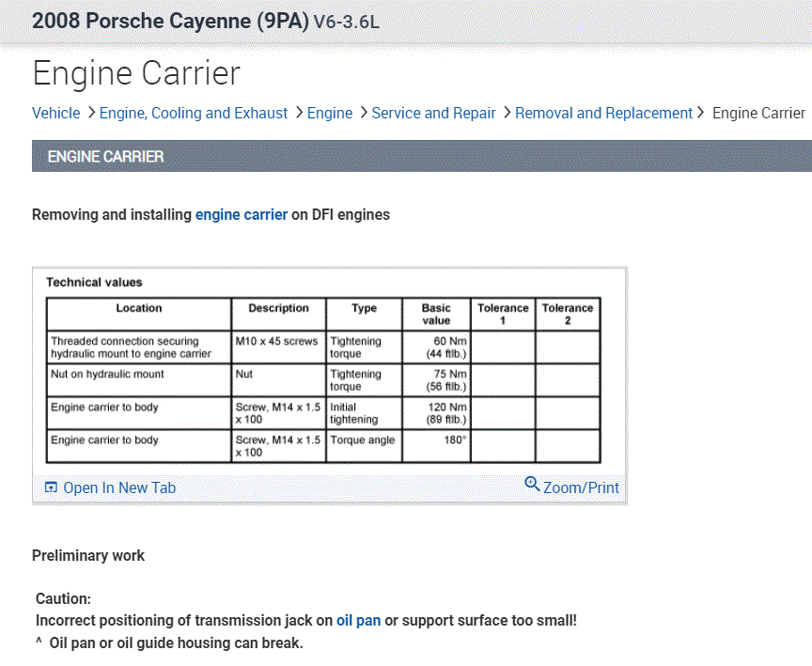Go back to Removal and Replacement

603,113
